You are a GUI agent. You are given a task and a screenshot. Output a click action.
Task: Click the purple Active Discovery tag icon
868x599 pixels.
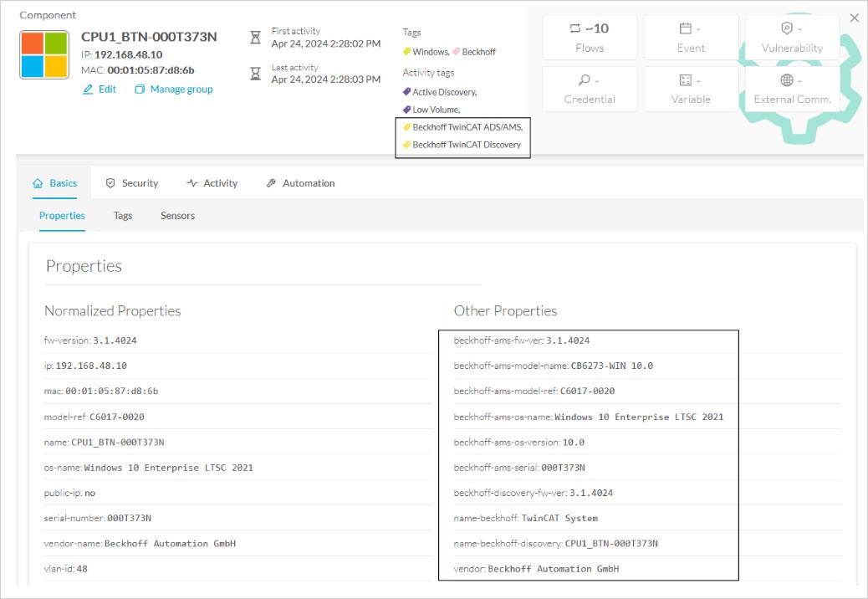pyautogui.click(x=407, y=92)
